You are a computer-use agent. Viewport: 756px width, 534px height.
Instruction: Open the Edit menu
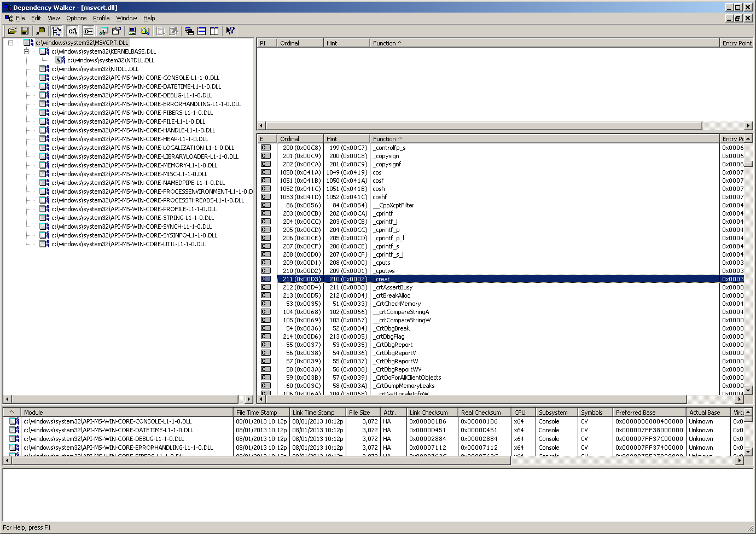36,18
